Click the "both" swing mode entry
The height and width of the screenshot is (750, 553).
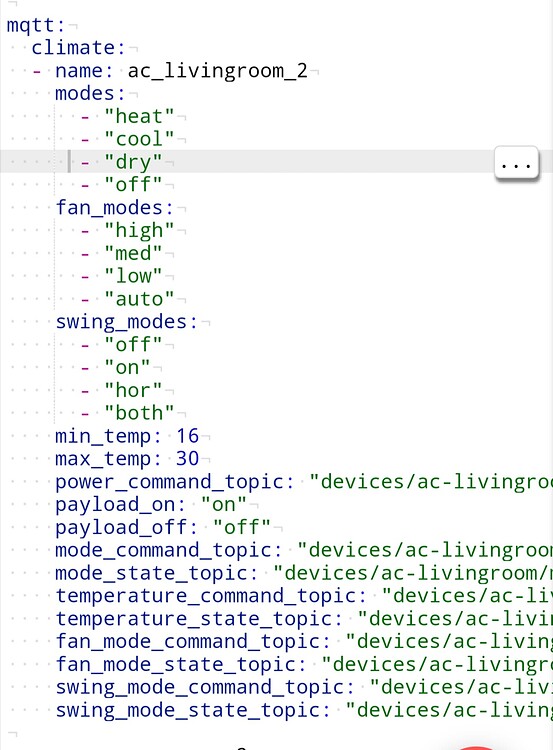(139, 413)
